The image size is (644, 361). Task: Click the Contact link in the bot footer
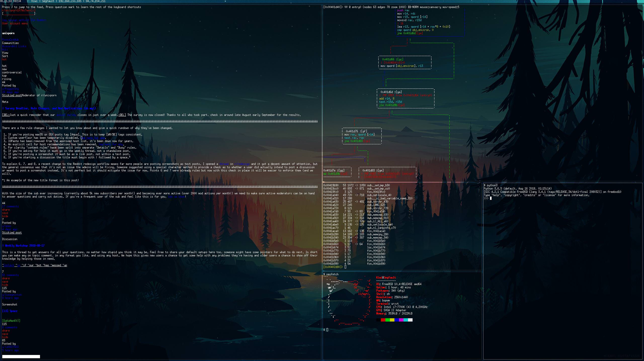click(9, 265)
